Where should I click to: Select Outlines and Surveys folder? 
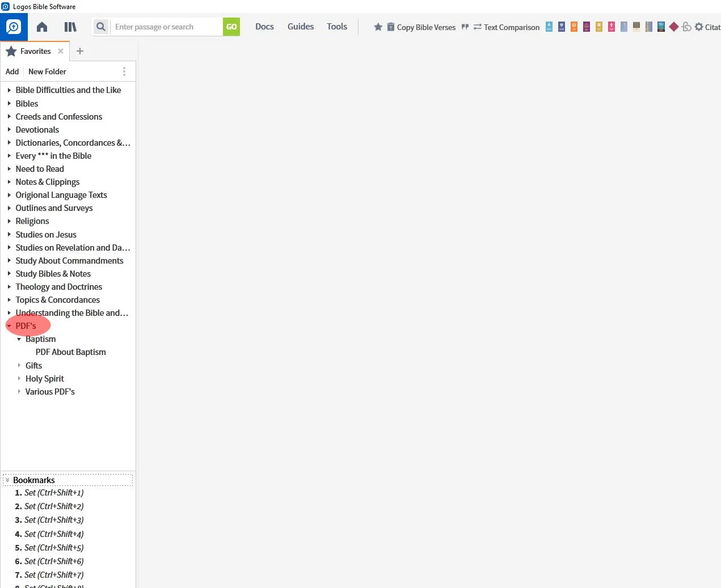coord(54,208)
